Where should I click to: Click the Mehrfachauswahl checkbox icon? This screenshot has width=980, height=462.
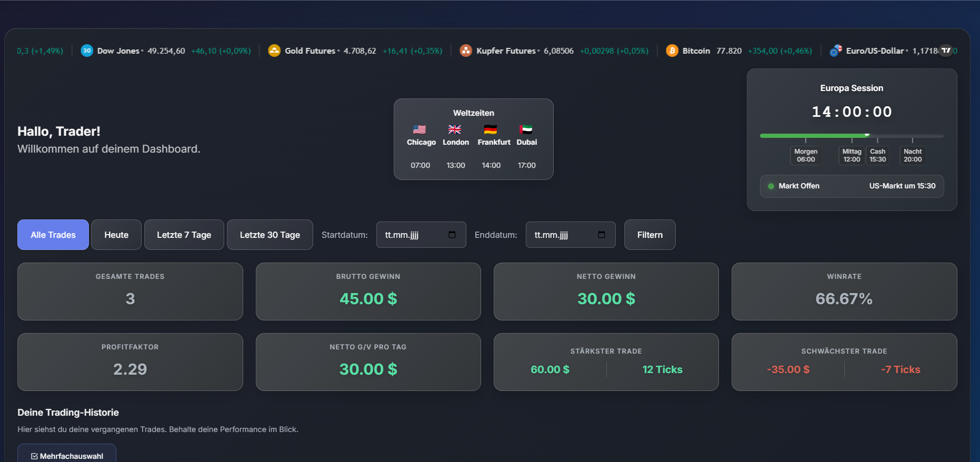pos(34,456)
